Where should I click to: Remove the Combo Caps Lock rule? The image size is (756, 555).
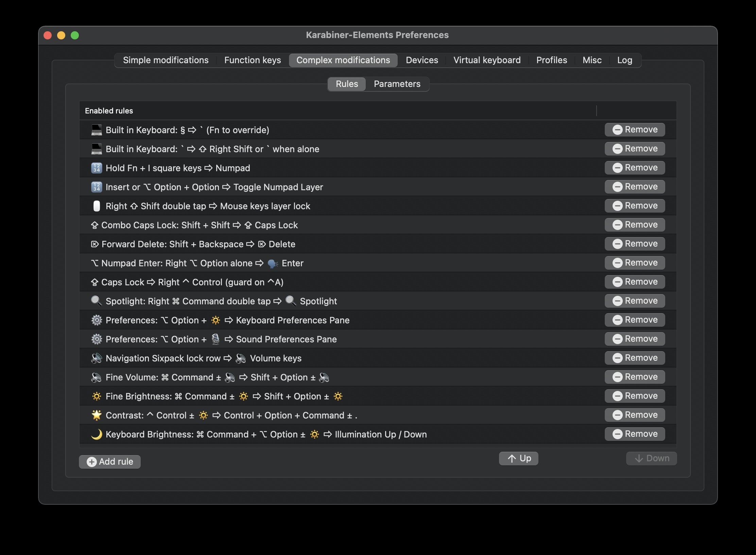point(635,225)
